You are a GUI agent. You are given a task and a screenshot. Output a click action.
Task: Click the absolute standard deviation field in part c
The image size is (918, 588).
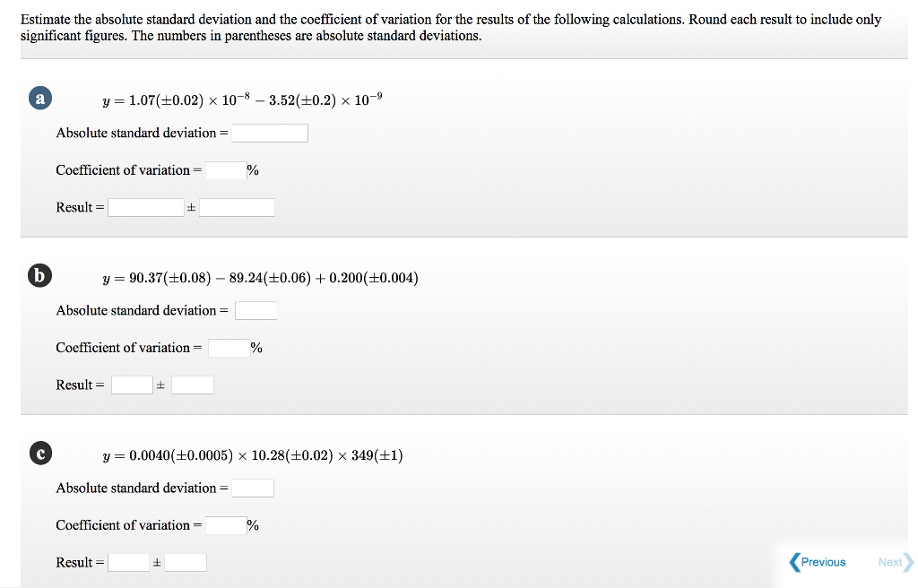pos(252,487)
